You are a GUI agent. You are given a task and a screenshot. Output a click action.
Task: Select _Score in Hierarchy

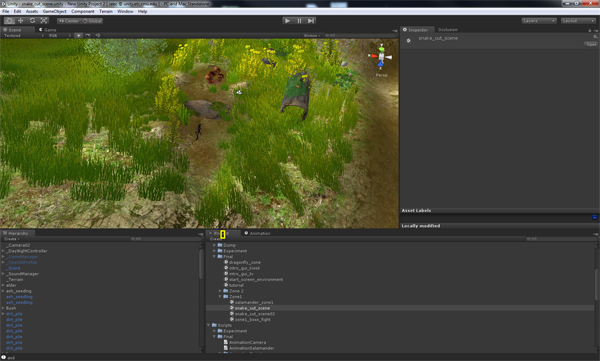(13, 268)
